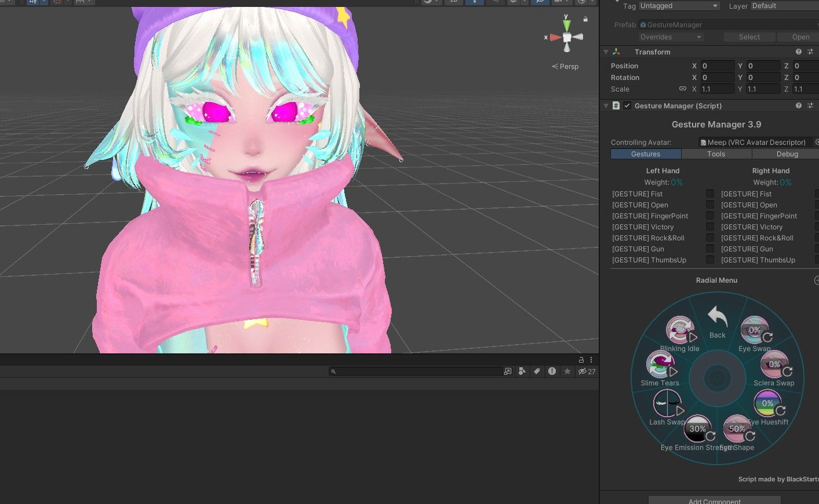The width and height of the screenshot is (819, 504).
Task: Click Back arrow in Radial Menu
Action: [x=717, y=317]
